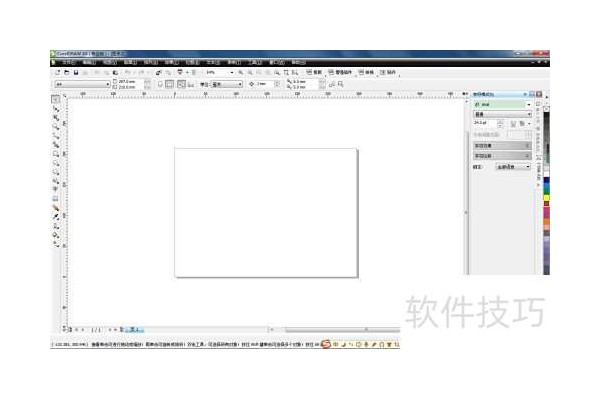Image resolution: width=600 pixels, height=400 pixels.
Task: Click the nudge offset field on the property bar
Action: click(x=265, y=84)
